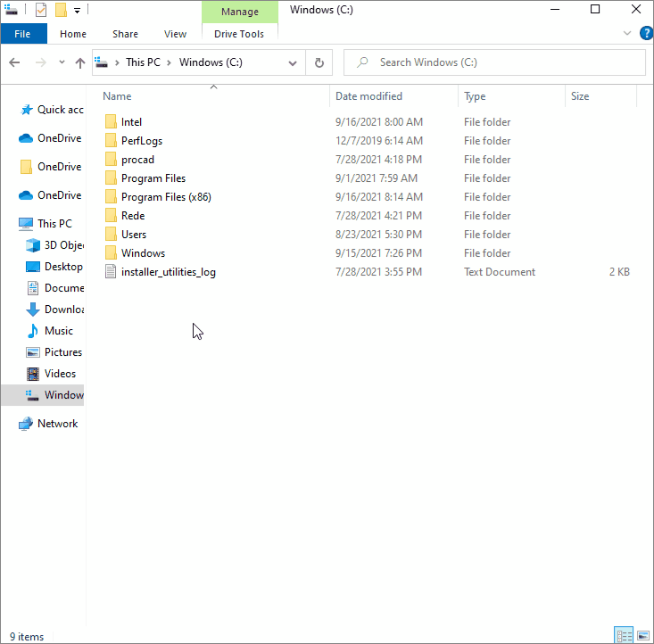
Task: Click the Text Document type cell
Action: point(500,272)
